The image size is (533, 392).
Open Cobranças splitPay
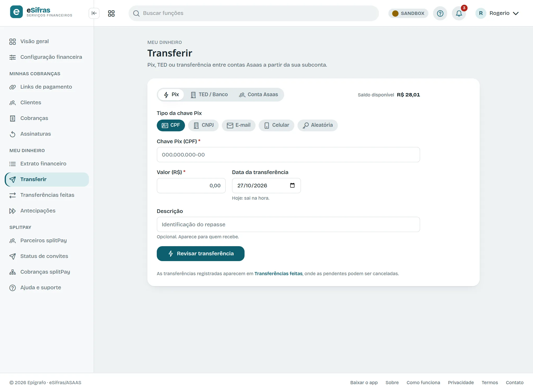pos(47,272)
